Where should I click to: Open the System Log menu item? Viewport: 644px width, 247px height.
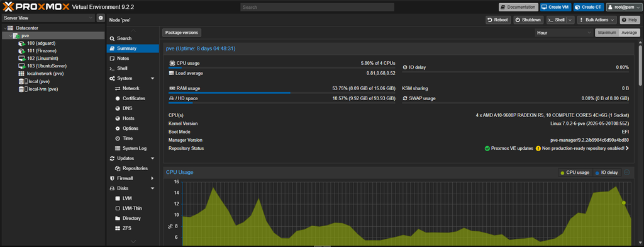point(135,148)
